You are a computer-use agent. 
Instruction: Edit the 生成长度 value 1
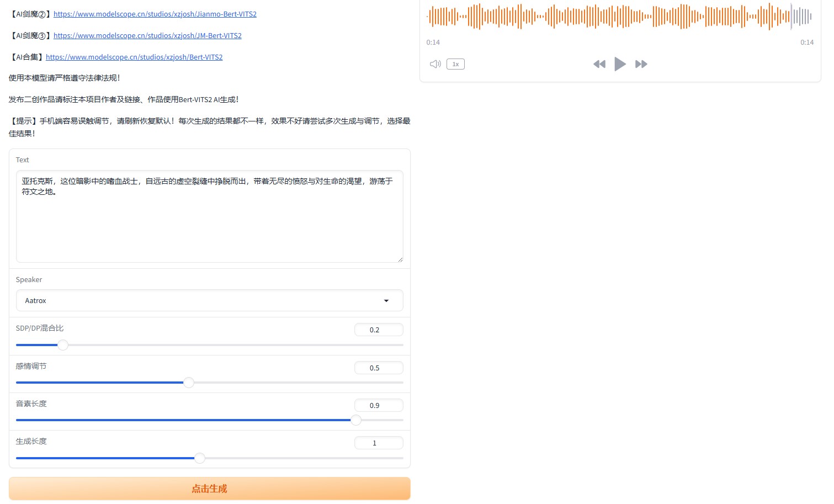point(379,443)
